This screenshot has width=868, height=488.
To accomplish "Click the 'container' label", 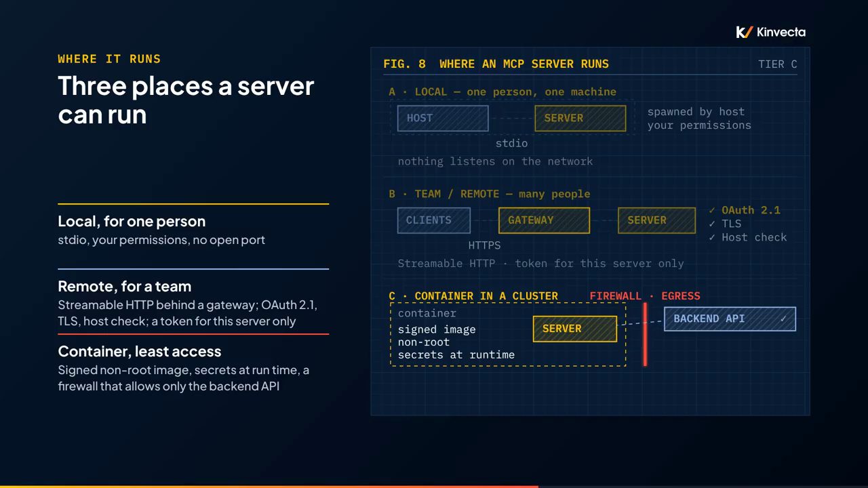I will (427, 313).
